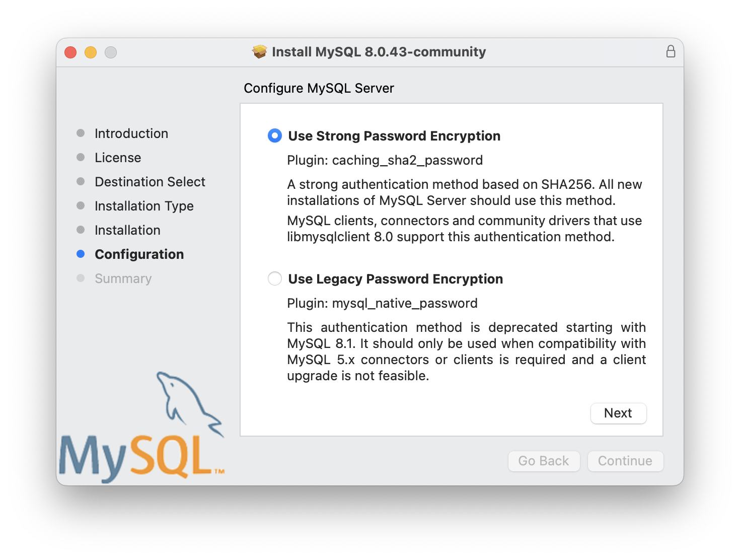Click the Go Back button
740x560 pixels.
coord(544,461)
